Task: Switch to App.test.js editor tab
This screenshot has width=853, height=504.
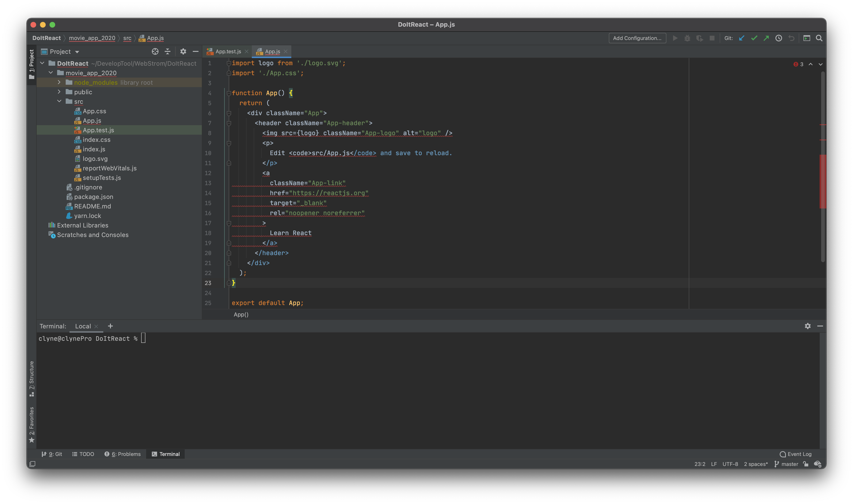Action: pyautogui.click(x=228, y=52)
